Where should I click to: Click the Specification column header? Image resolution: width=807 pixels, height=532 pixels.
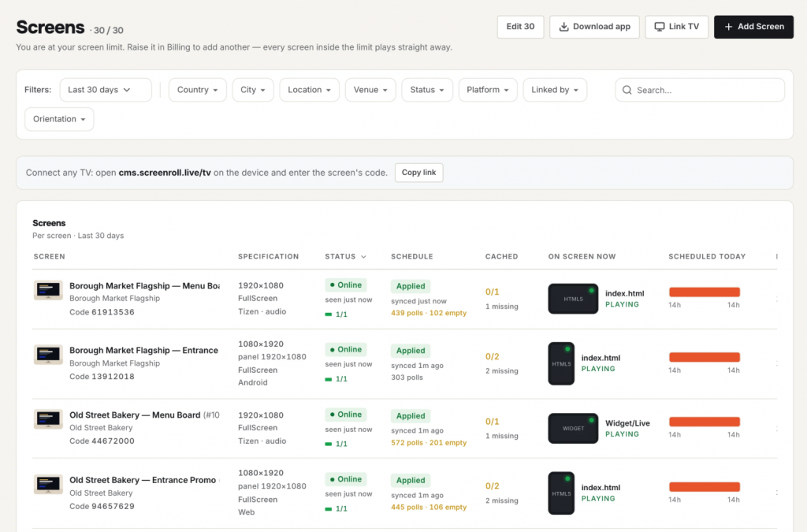268,256
